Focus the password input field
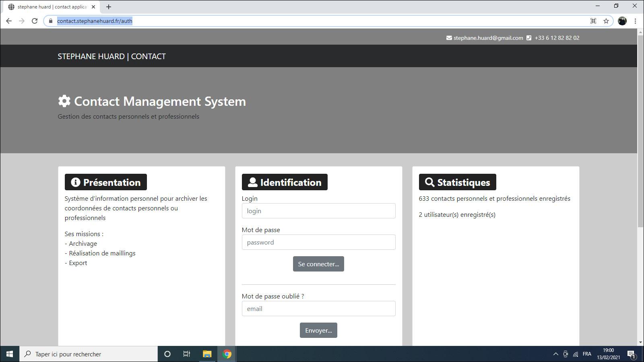Screen dimensions: 644x362 pyautogui.click(x=318, y=242)
